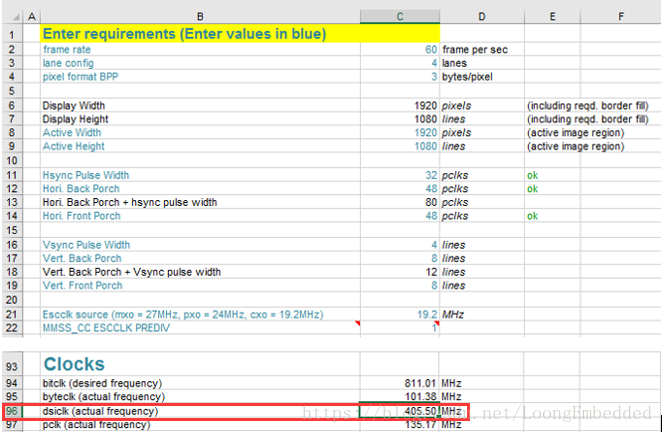Edit Hsync Pulse Width value 32
The width and height of the screenshot is (663, 433).
(400, 175)
